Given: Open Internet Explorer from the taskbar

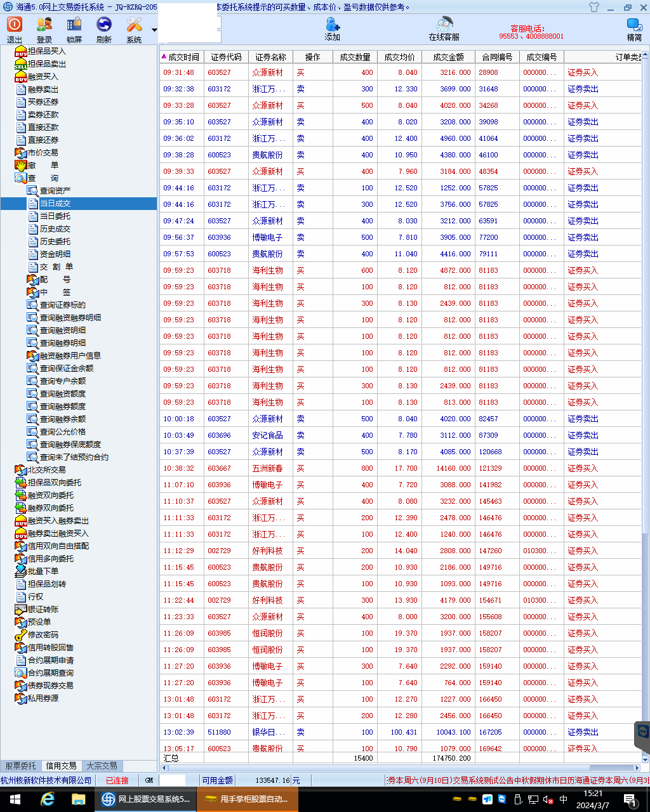Looking at the screenshot, I should (48, 799).
